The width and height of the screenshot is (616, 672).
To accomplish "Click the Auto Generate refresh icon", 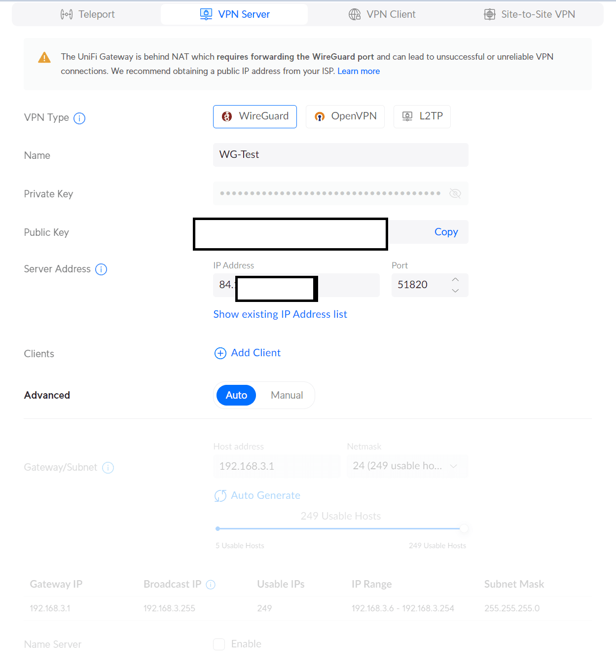I will point(220,496).
